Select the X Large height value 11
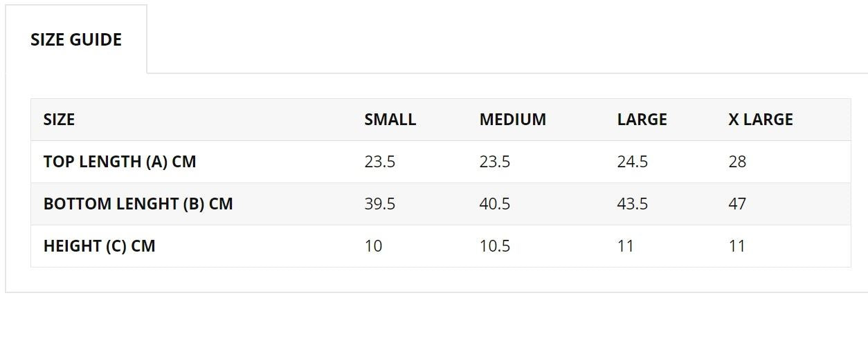Viewport: 868px width, 347px height. tap(736, 246)
